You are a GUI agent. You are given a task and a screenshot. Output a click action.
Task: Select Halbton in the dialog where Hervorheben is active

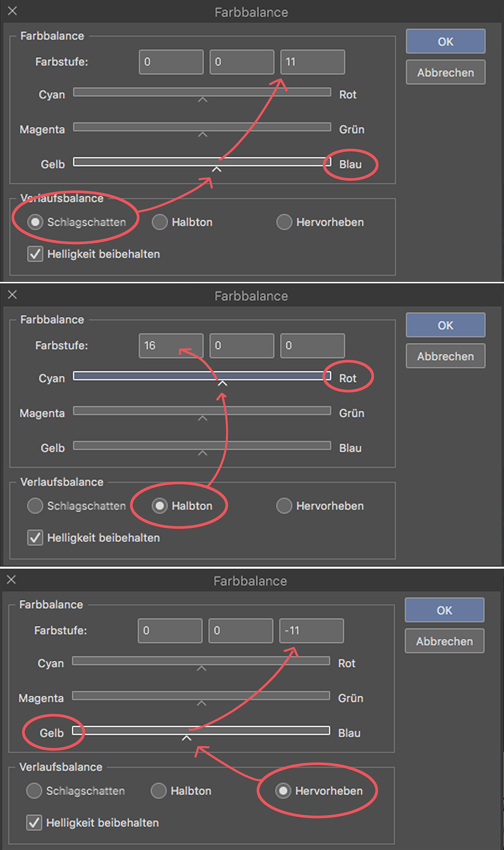(x=159, y=791)
